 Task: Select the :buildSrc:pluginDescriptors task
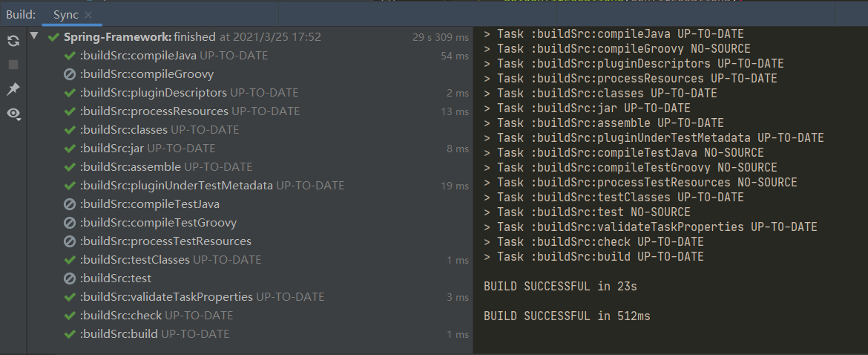point(153,93)
